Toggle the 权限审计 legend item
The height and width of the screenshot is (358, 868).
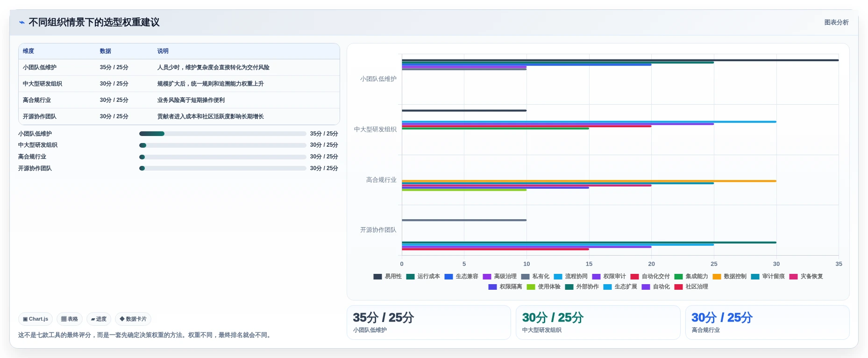pyautogui.click(x=609, y=276)
